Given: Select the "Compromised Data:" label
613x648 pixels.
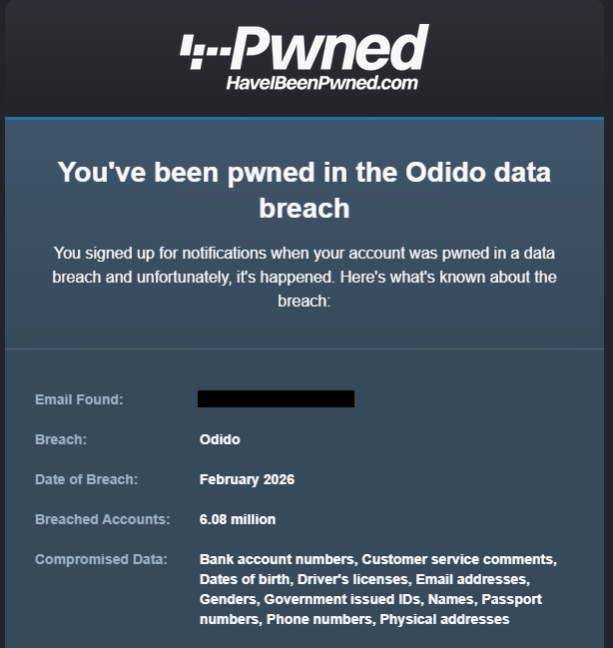Looking at the screenshot, I should pos(100,560).
